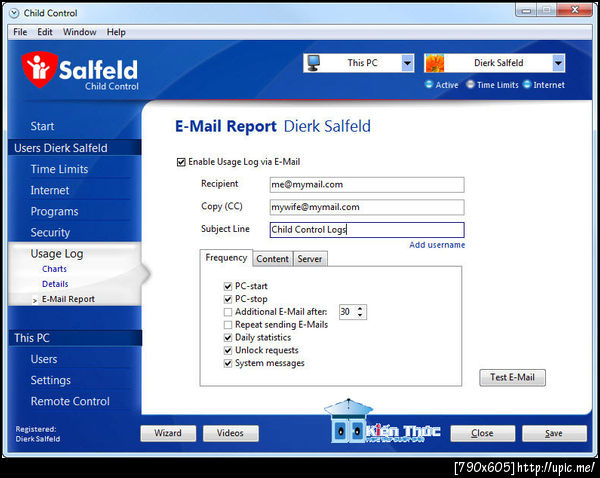Uncheck the PC-stop checkbox

tap(228, 299)
